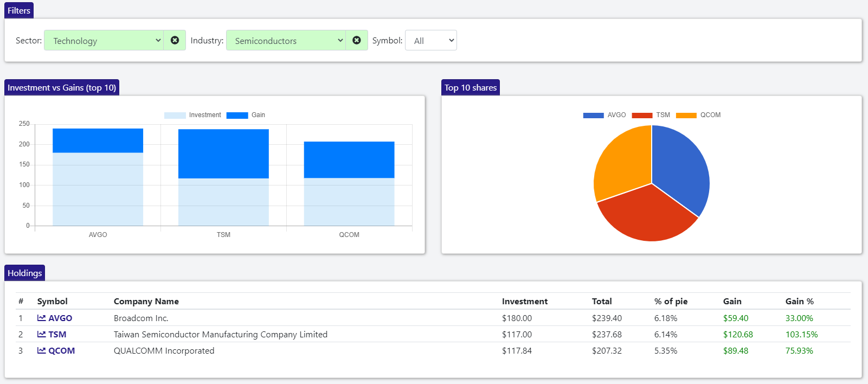
Task: Select the Filters panel header
Action: pos(19,11)
